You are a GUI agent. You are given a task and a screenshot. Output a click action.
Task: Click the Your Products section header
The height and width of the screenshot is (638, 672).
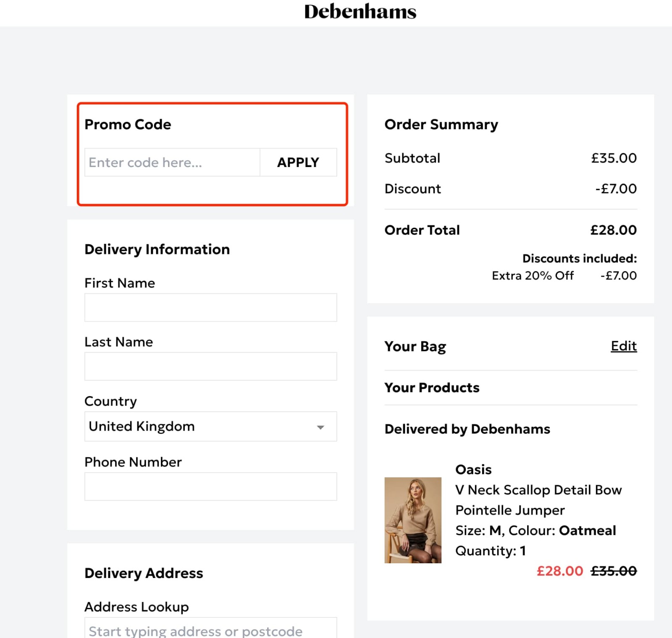432,387
